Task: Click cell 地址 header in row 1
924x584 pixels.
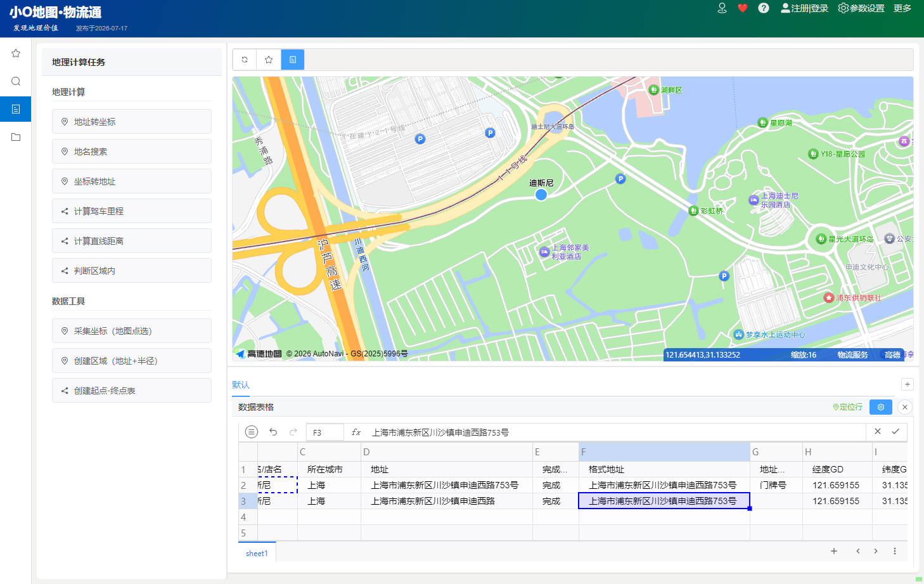Action: pos(447,469)
